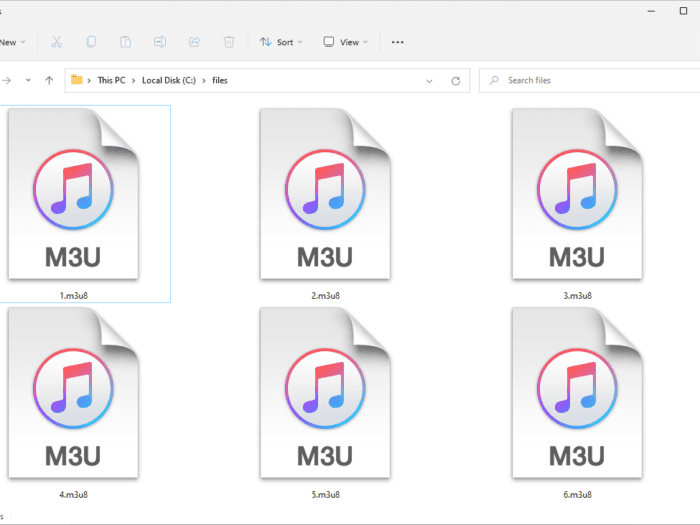The width and height of the screenshot is (700, 525).
Task: Expand the address bar history dropdown
Action: tap(429, 80)
